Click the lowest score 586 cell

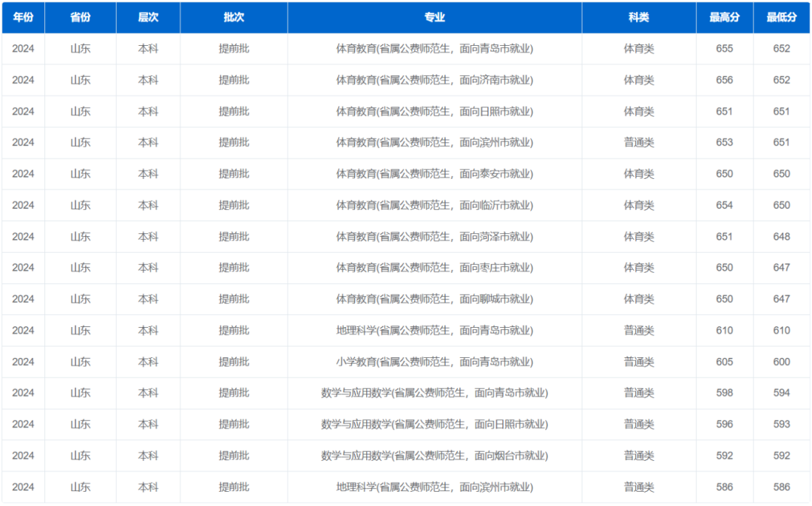[782, 486]
